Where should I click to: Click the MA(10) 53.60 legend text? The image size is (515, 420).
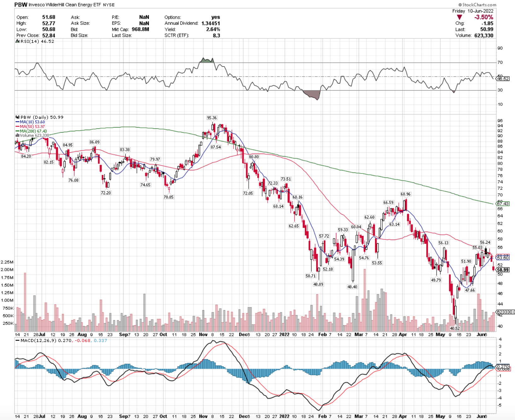(32, 122)
